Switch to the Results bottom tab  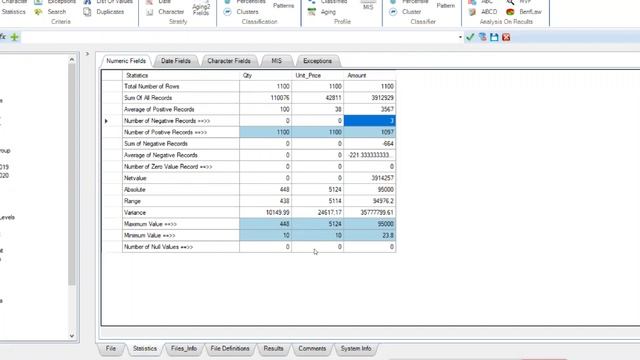[x=273, y=349]
